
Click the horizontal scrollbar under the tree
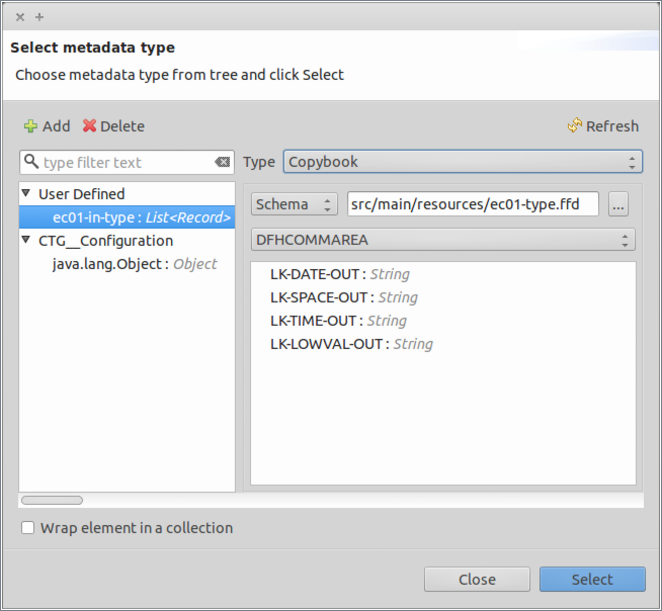(x=52, y=500)
